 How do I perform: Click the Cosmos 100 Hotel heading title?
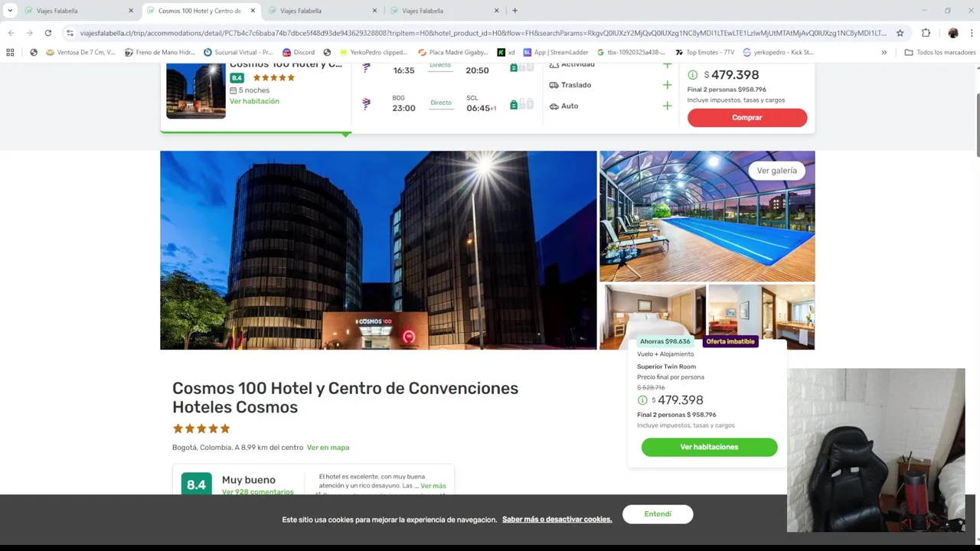(345, 398)
